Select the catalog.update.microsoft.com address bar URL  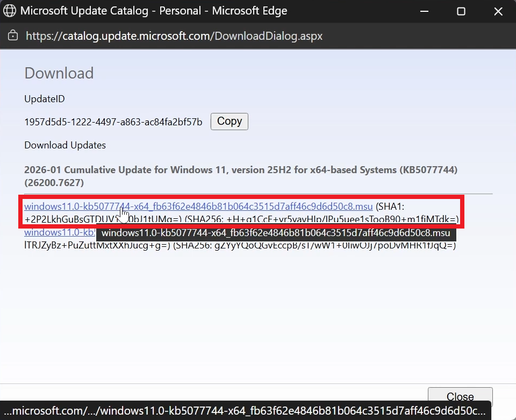pyautogui.click(x=174, y=36)
